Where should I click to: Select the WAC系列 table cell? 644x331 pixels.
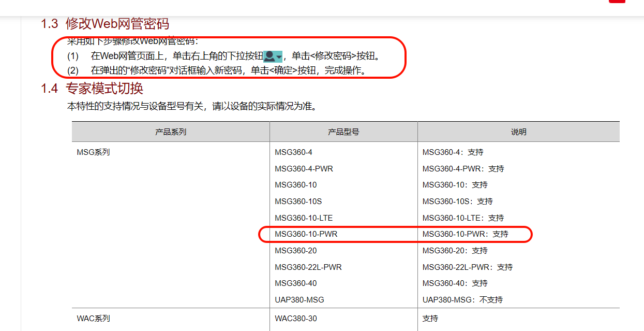tap(93, 318)
